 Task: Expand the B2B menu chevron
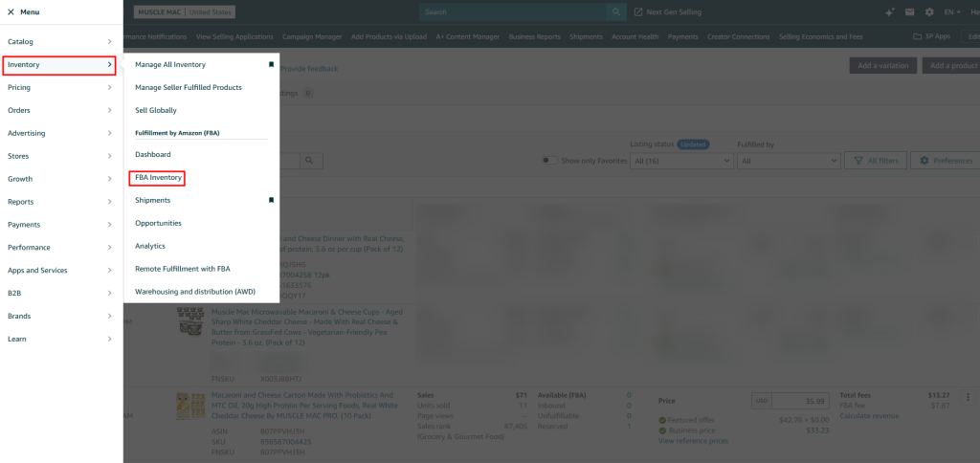coord(109,293)
